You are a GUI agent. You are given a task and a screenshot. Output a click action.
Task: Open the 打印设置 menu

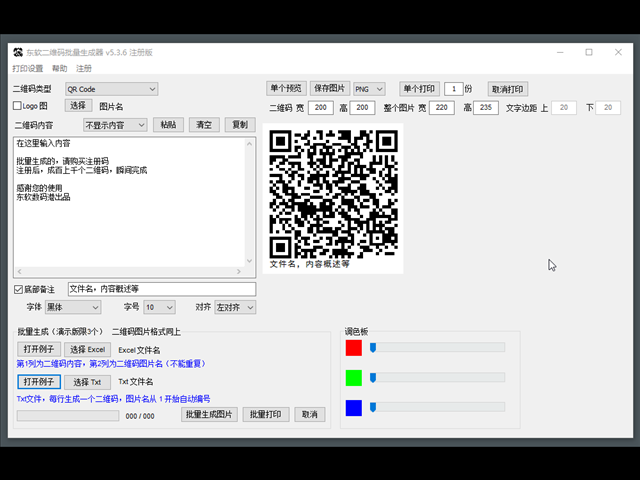[28, 69]
